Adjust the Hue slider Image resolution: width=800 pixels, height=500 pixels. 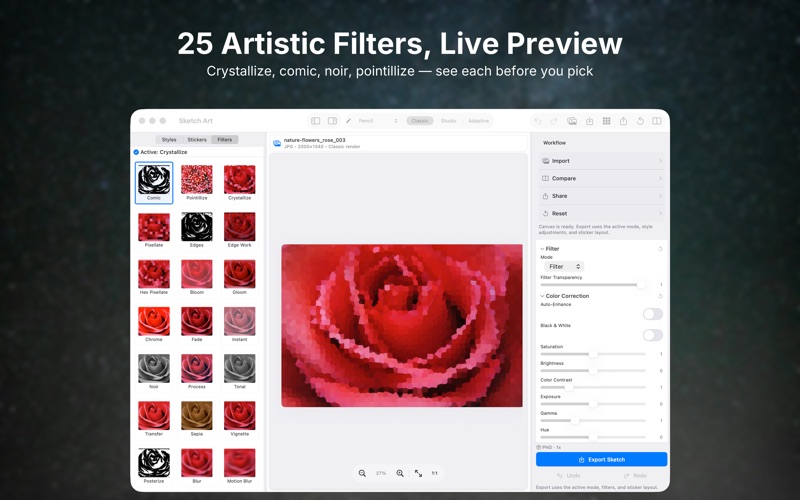pyautogui.click(x=593, y=437)
